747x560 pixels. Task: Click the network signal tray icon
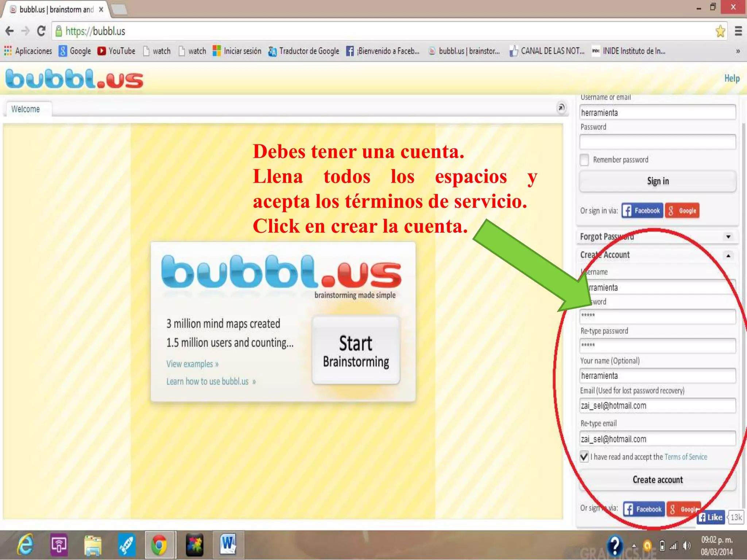tap(673, 546)
